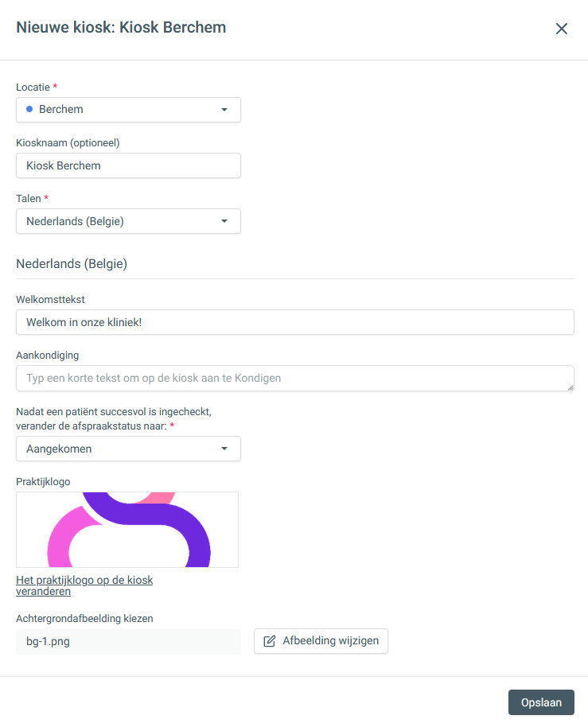588x727 pixels.
Task: Click the Locatie dropdown arrow
Action: tap(224, 110)
